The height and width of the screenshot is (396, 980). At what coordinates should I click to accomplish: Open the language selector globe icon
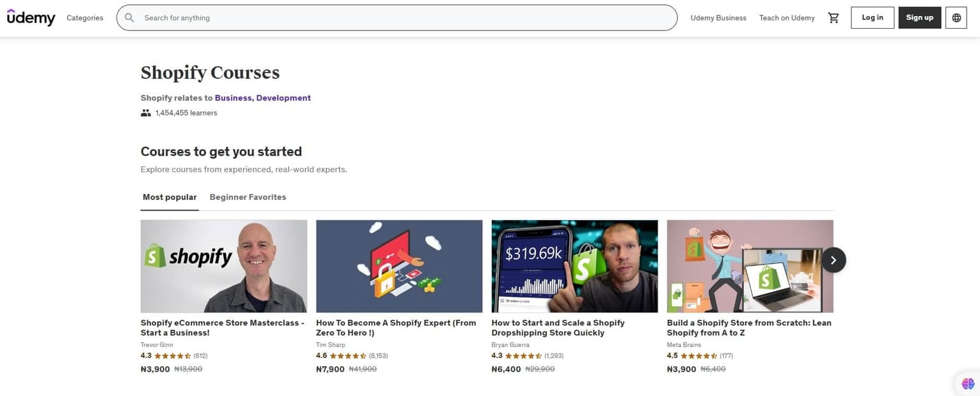956,17
